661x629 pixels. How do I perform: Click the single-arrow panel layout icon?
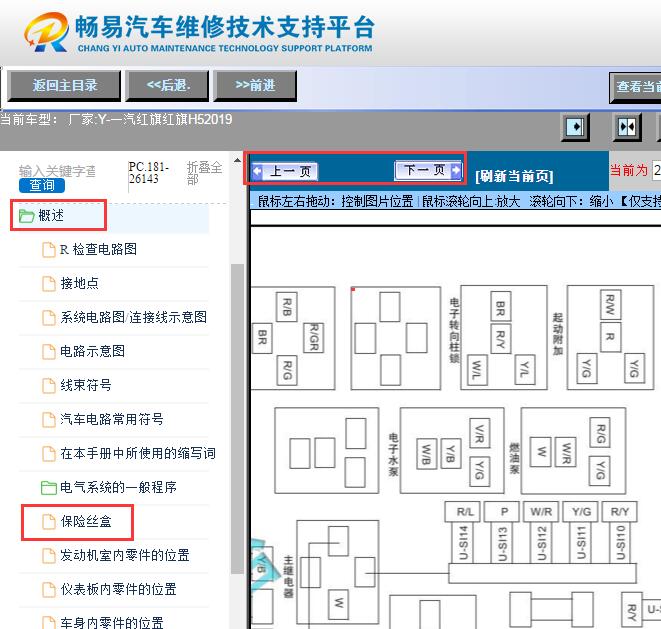tap(575, 127)
